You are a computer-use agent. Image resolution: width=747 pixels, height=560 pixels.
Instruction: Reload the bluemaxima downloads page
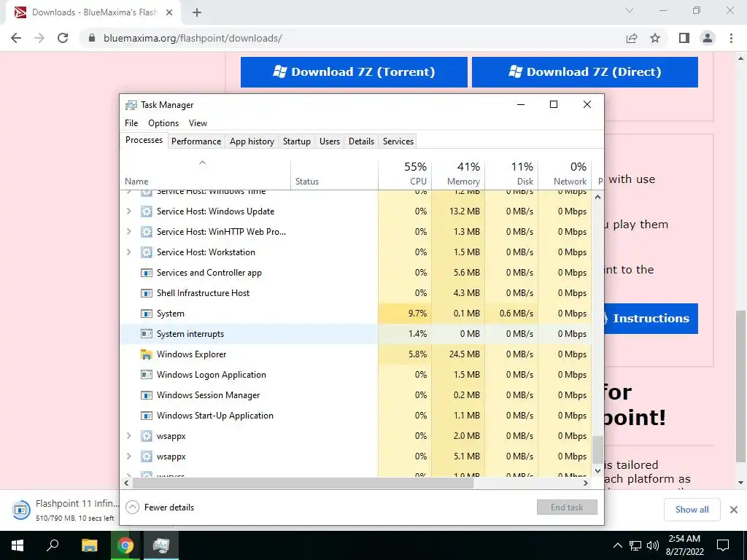point(63,38)
